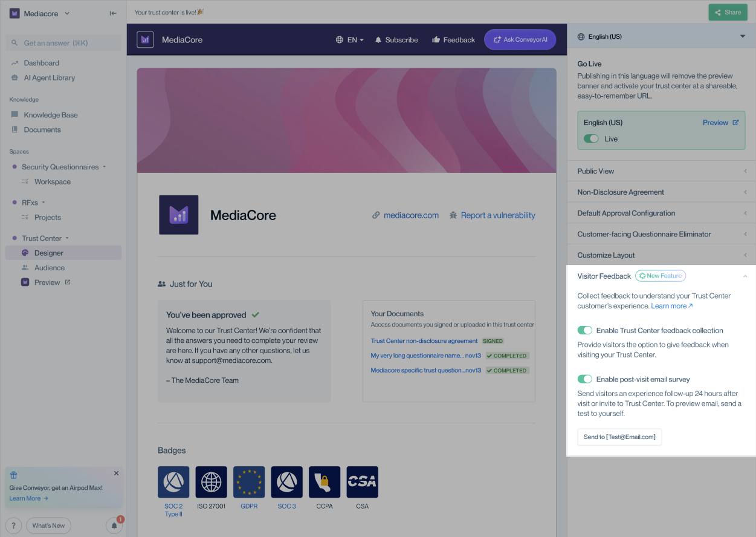Expand Default Approval Configuration
Viewport: 756px width, 537px height.
coord(662,213)
